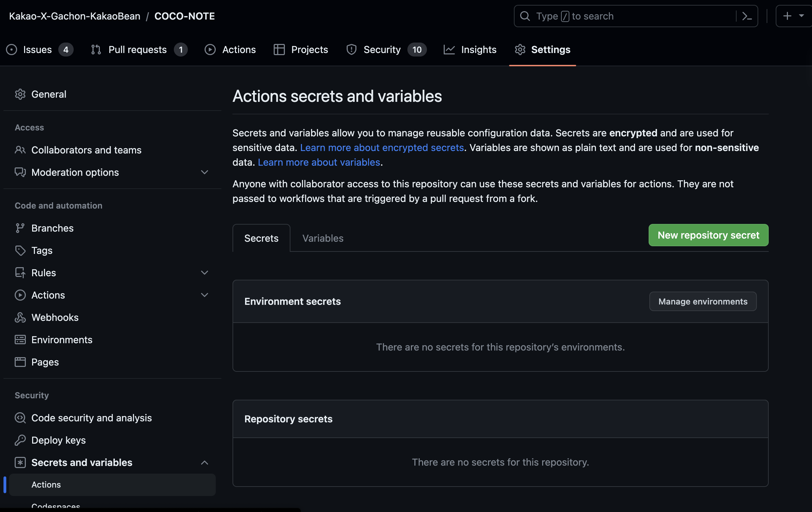
Task: Click the command palette icon in search bar
Action: click(x=747, y=16)
